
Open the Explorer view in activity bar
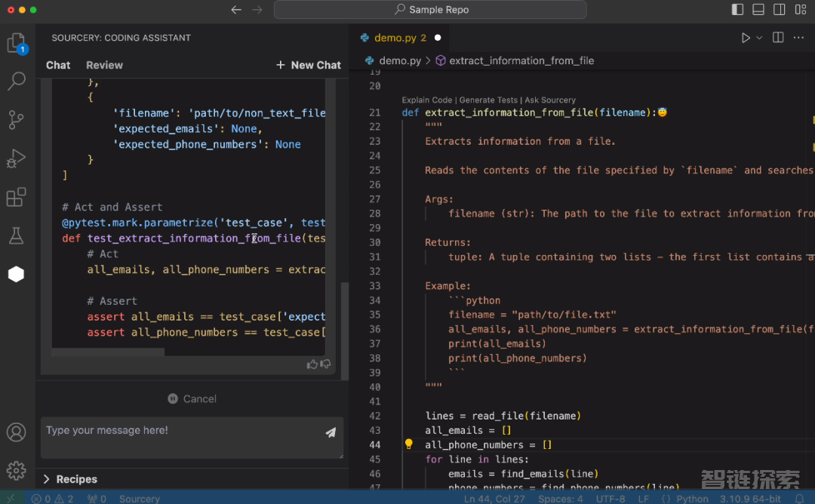(x=16, y=44)
